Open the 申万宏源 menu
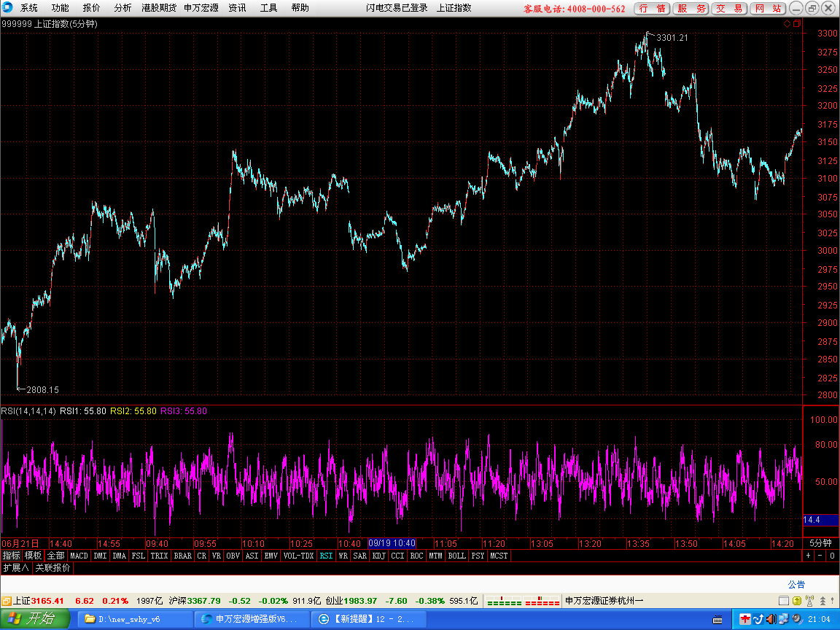840x630 pixels. 201,7
